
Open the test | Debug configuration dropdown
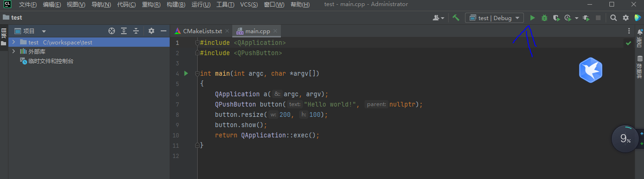pos(494,18)
